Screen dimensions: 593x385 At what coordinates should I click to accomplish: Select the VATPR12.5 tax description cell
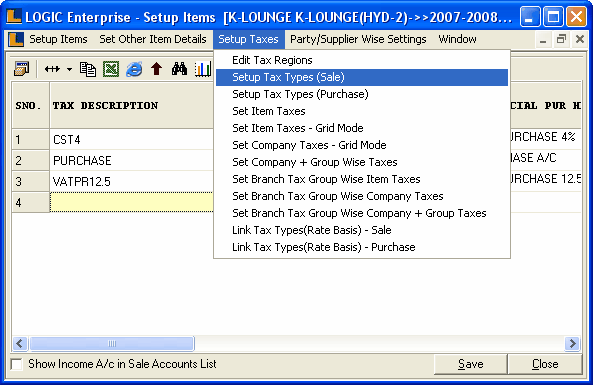point(132,182)
